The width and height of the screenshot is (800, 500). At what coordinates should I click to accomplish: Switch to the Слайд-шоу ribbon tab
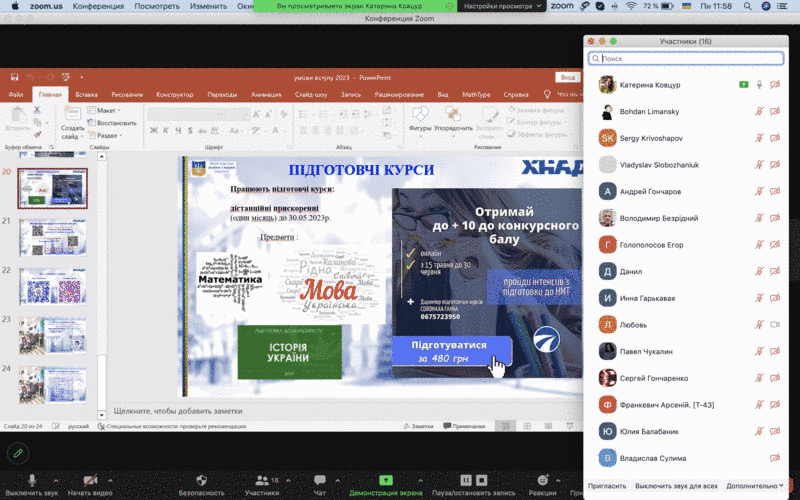pyautogui.click(x=311, y=94)
